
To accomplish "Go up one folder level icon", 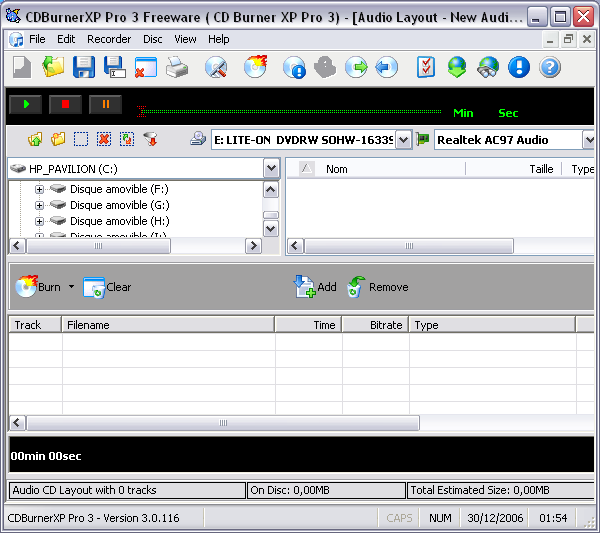I will pos(35,139).
